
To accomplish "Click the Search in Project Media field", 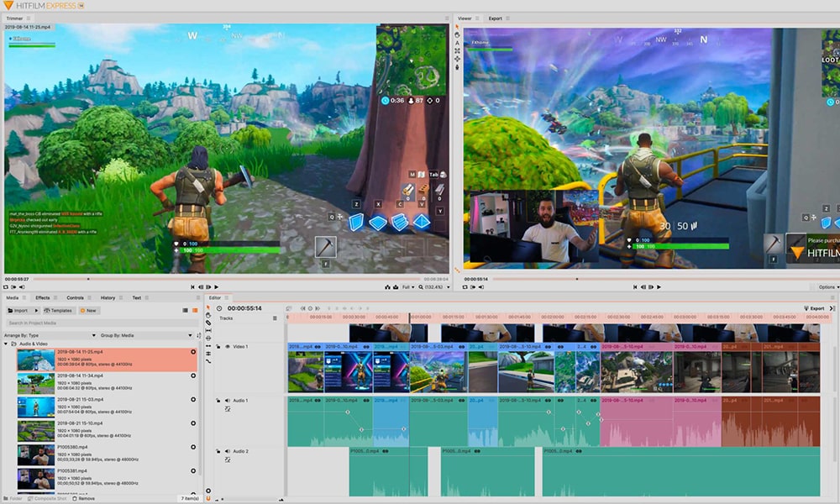I will click(102, 323).
